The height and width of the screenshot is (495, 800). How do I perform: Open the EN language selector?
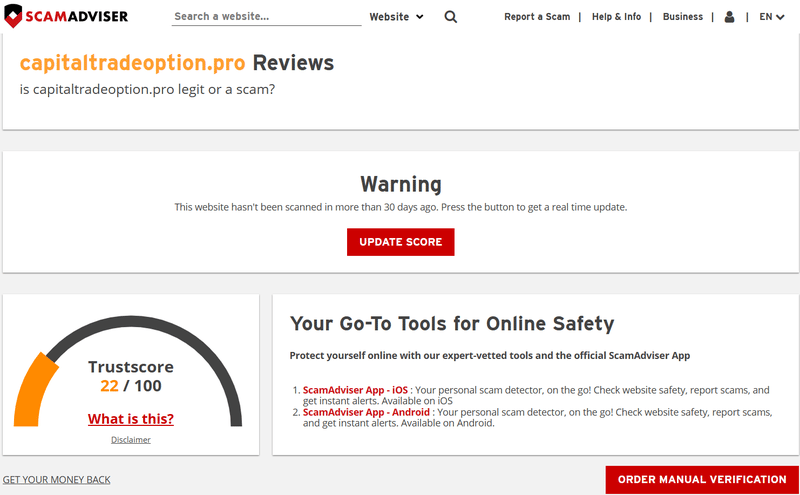tap(771, 17)
